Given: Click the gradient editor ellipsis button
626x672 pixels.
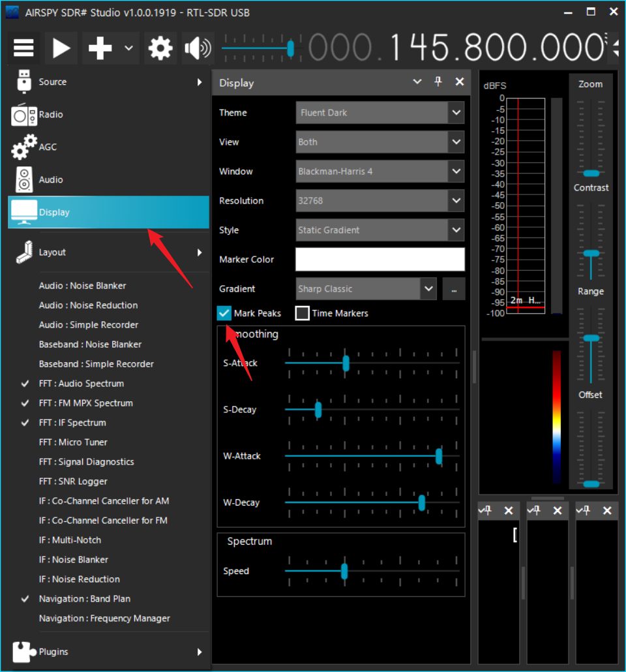Looking at the screenshot, I should tap(454, 289).
